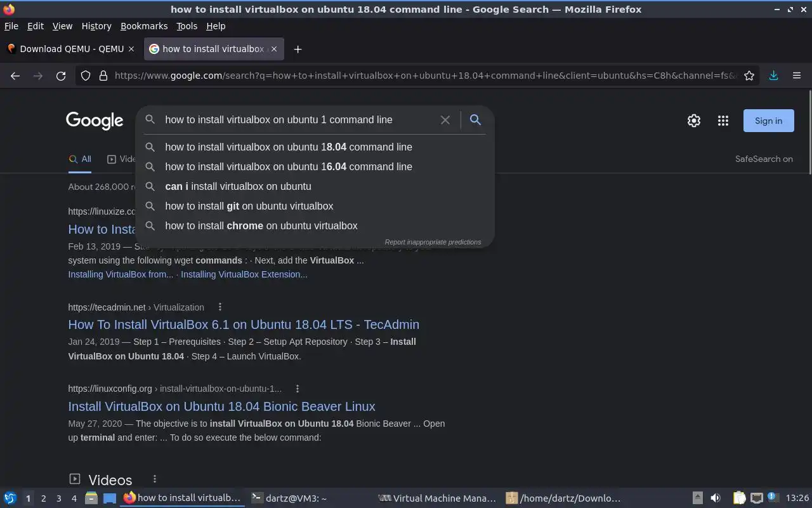
Task: Click into the Google search text field
Action: tap(298, 119)
